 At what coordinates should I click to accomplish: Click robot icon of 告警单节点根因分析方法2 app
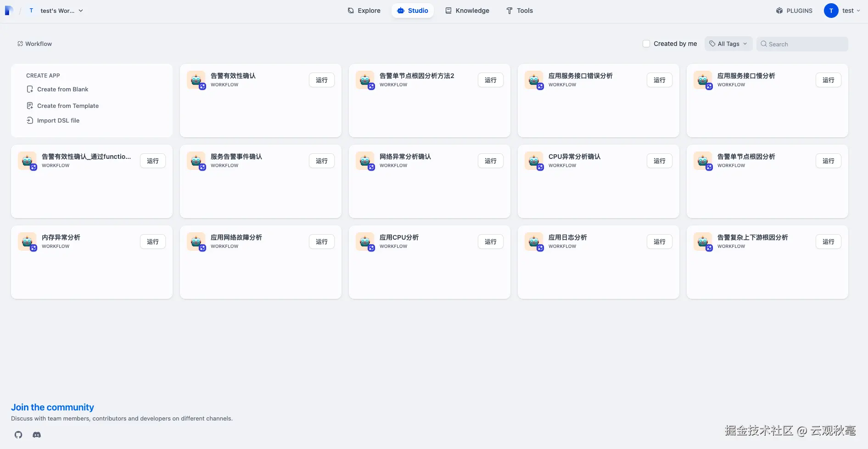[365, 80]
